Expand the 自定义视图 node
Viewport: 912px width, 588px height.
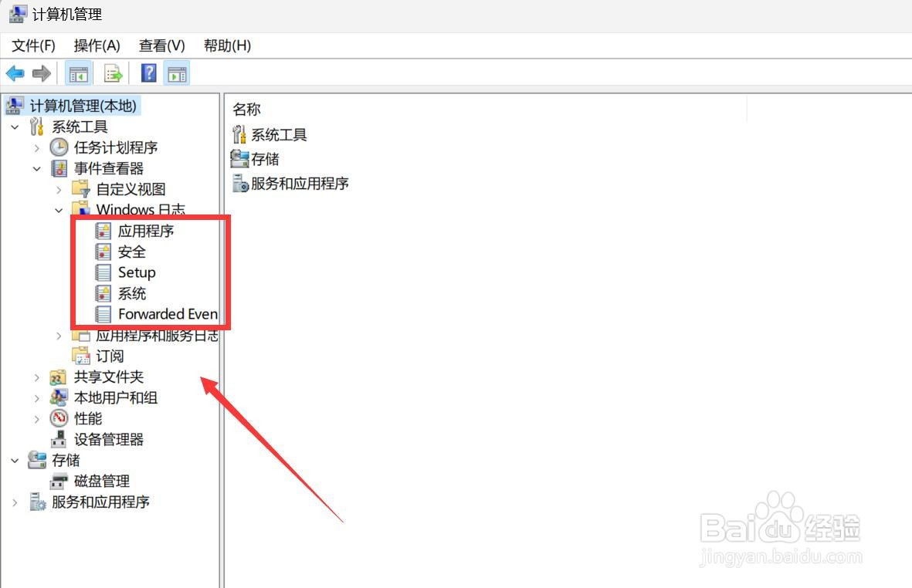pos(59,190)
